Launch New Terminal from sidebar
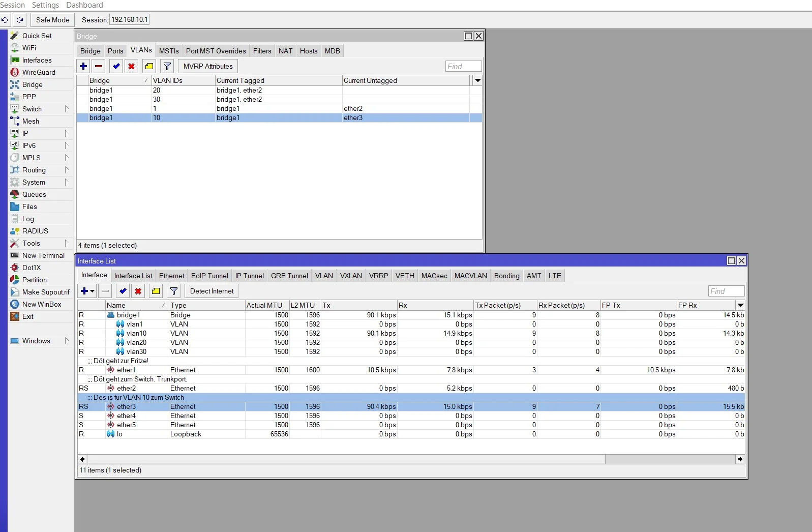 [43, 255]
